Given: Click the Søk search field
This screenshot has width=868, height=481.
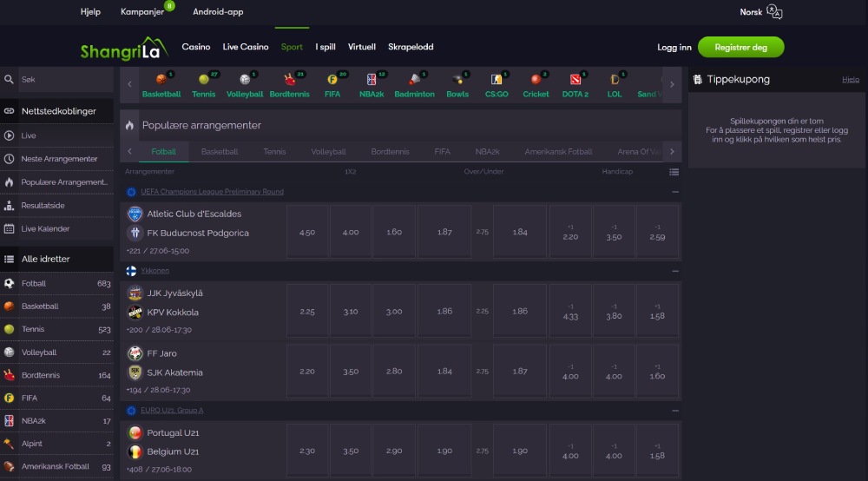Looking at the screenshot, I should tap(65, 79).
